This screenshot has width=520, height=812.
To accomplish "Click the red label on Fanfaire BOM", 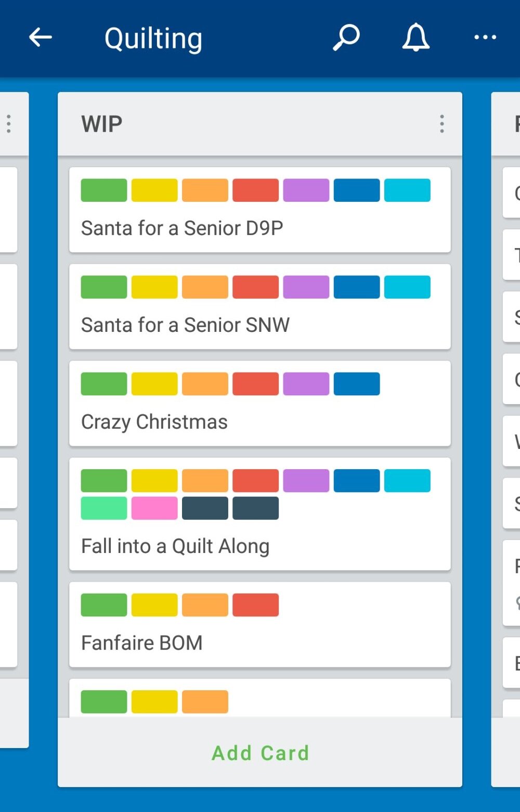I will click(x=255, y=605).
